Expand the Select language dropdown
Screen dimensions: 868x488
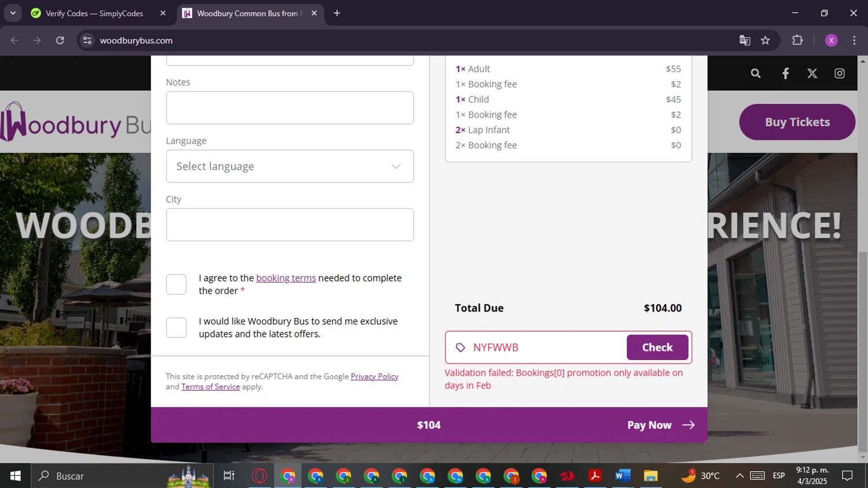289,166
